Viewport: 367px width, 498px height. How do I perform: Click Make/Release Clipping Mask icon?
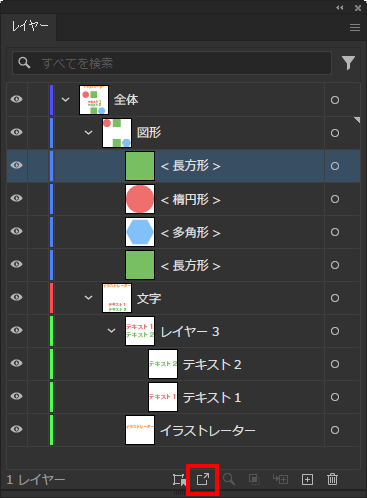(254, 479)
